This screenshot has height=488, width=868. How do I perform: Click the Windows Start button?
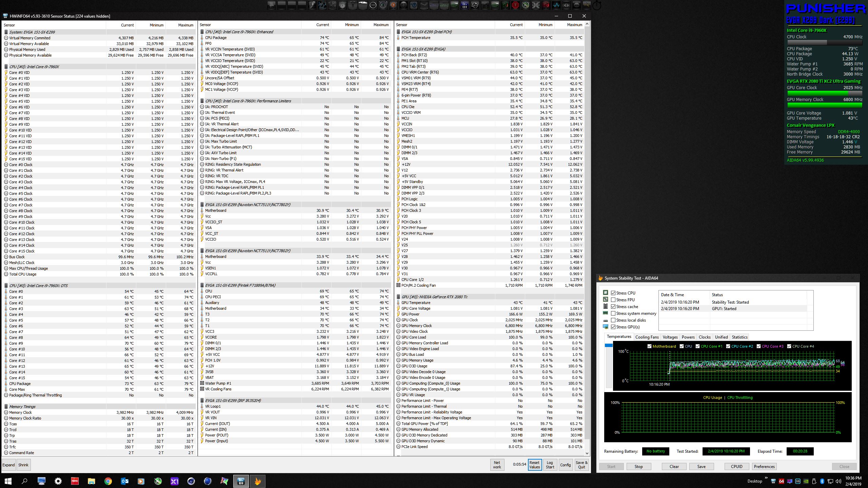[8, 481]
